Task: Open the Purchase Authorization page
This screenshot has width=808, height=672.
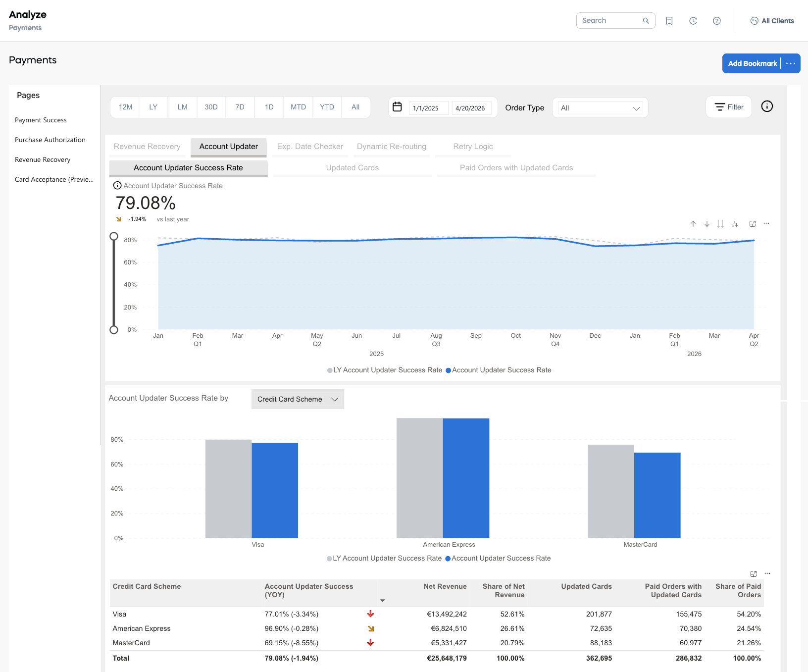Action: click(x=50, y=140)
